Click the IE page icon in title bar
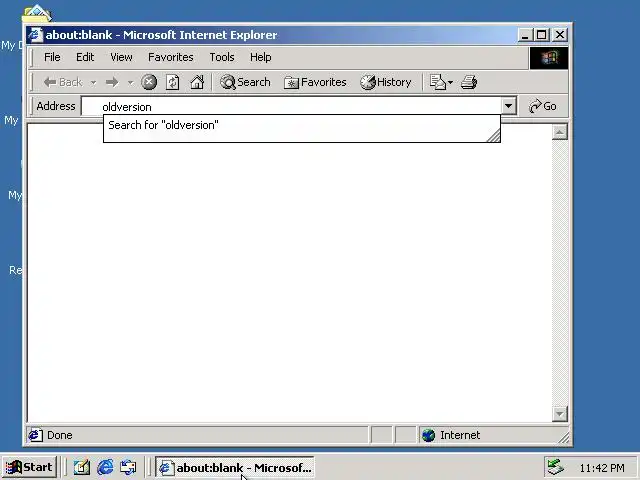Screen dimensions: 640x480 tap(36, 35)
